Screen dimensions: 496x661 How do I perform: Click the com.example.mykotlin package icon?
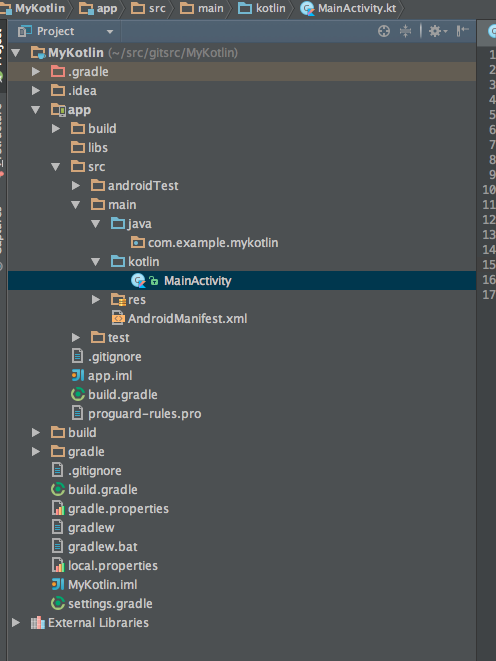[x=138, y=242]
